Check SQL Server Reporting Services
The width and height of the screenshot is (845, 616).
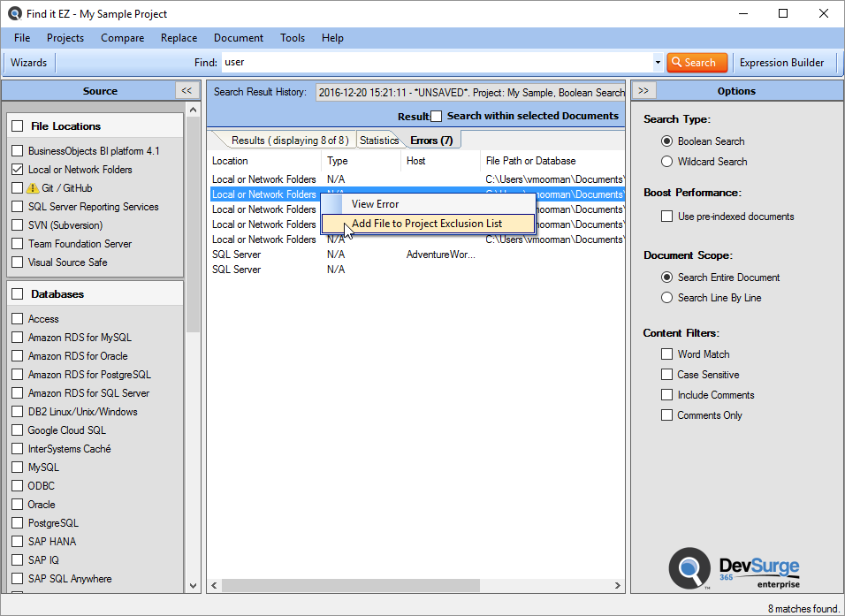pyautogui.click(x=18, y=207)
